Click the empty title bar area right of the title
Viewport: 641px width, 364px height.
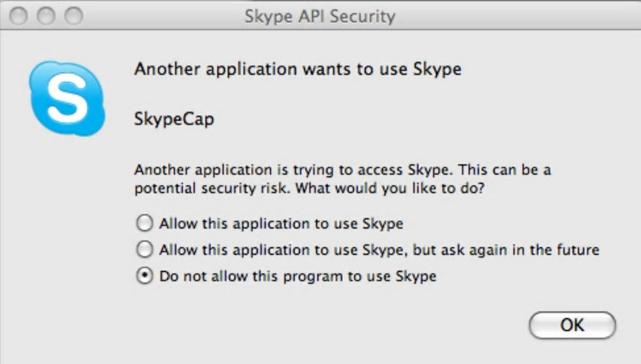[x=515, y=16]
